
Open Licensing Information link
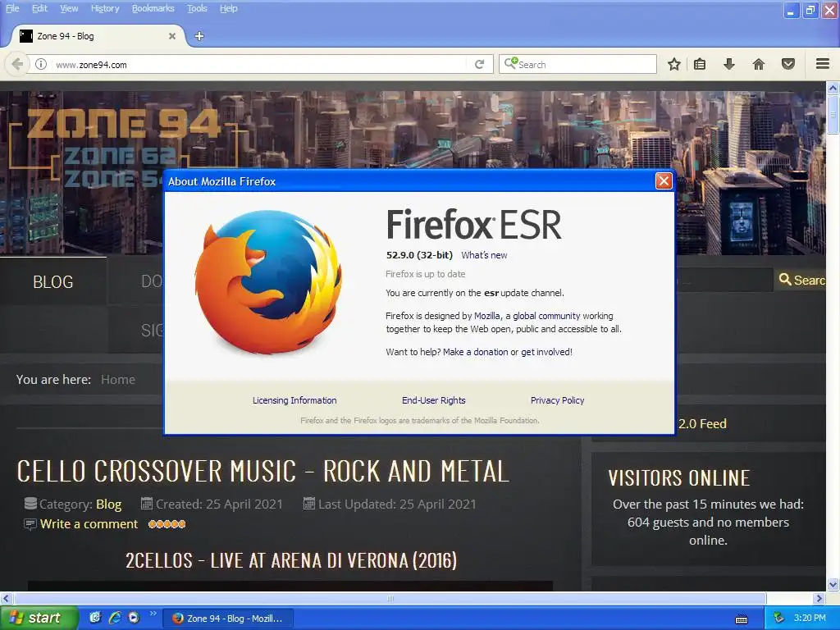(x=294, y=399)
